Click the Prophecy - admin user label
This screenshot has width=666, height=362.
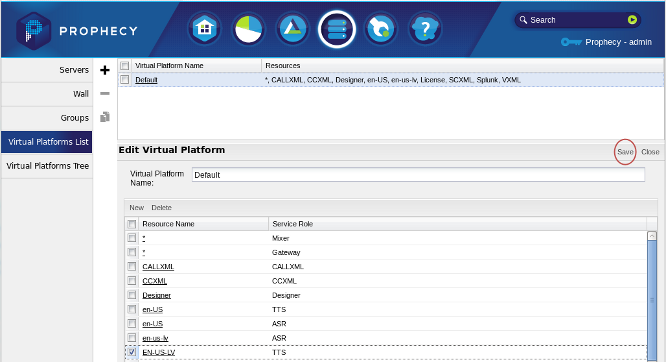point(618,42)
